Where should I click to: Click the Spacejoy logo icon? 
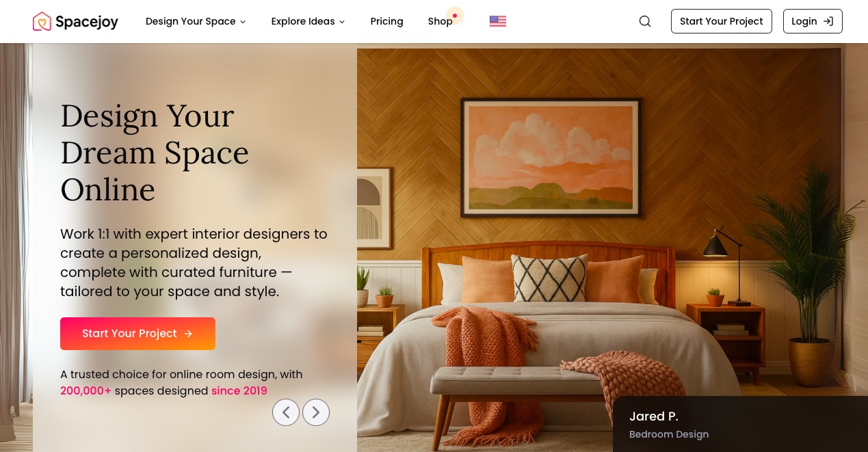42,21
